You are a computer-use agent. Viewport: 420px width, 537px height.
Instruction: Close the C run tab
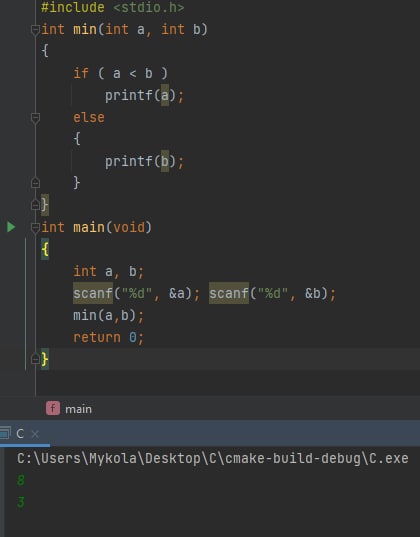35,434
